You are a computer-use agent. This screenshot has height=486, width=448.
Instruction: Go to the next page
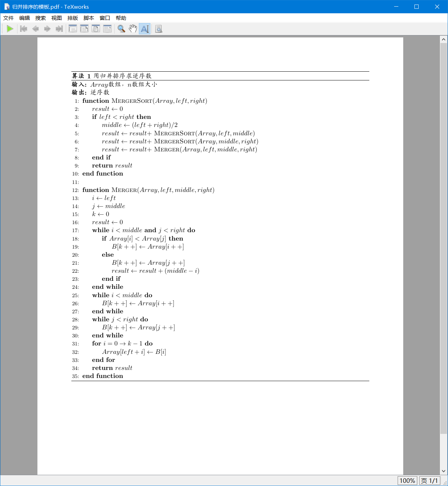click(x=47, y=29)
